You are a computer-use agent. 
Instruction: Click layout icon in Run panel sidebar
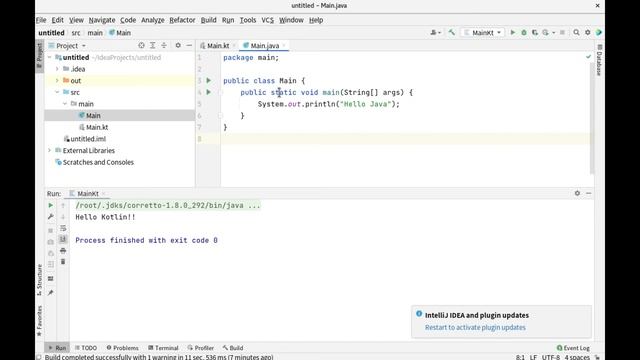tap(51, 279)
